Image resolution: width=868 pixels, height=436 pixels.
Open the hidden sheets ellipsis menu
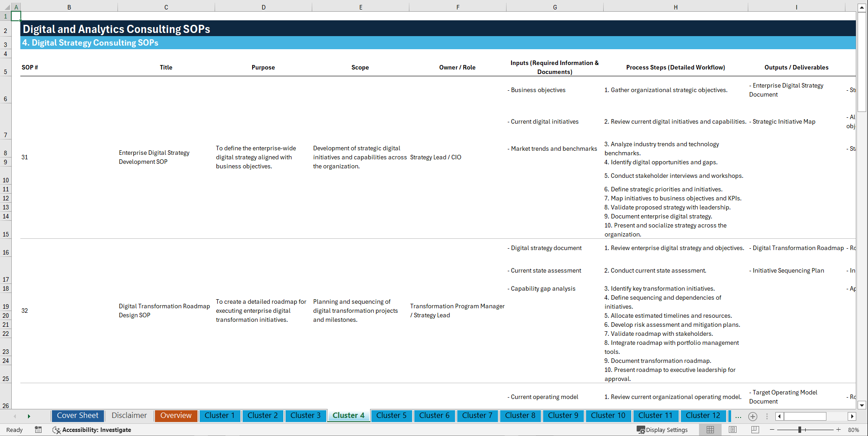coord(738,416)
